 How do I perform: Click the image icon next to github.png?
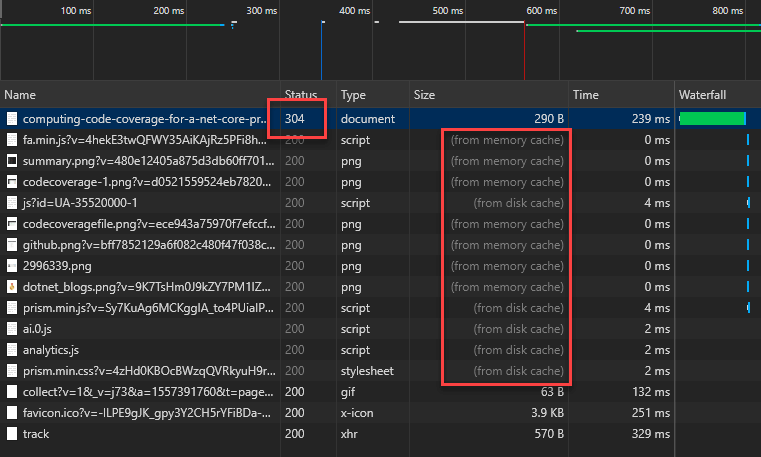[x=12, y=245]
